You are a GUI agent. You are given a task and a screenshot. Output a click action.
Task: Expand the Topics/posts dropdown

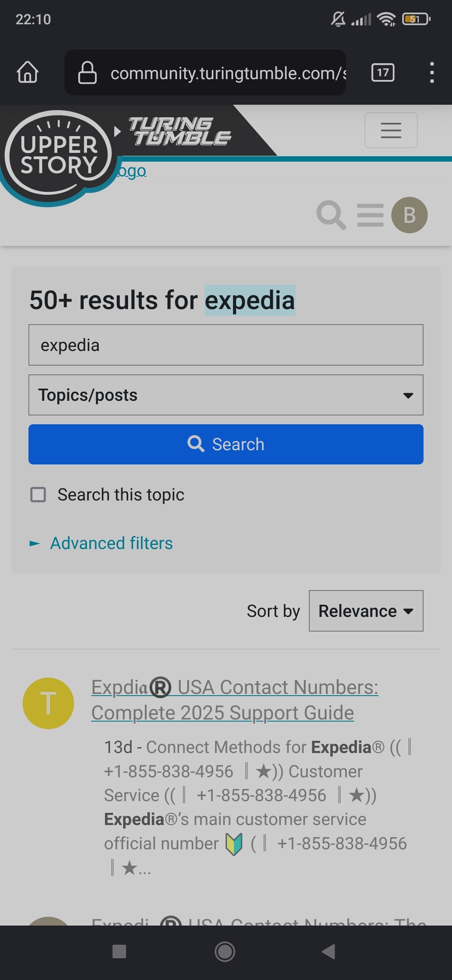click(226, 395)
